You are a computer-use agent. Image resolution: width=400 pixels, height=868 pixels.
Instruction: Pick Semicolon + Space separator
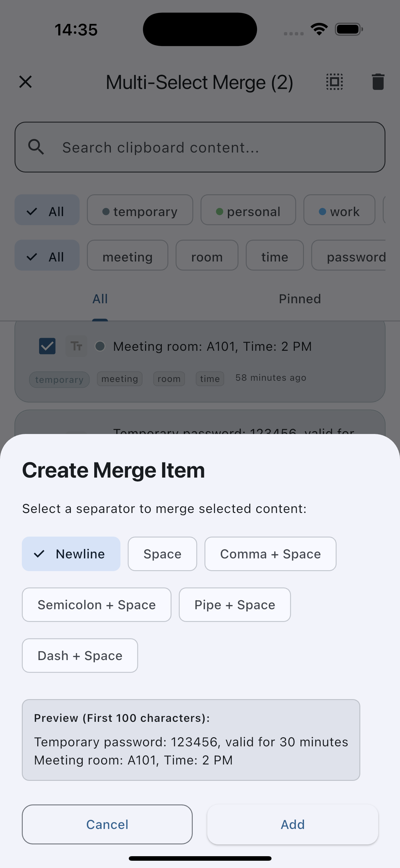pos(96,605)
